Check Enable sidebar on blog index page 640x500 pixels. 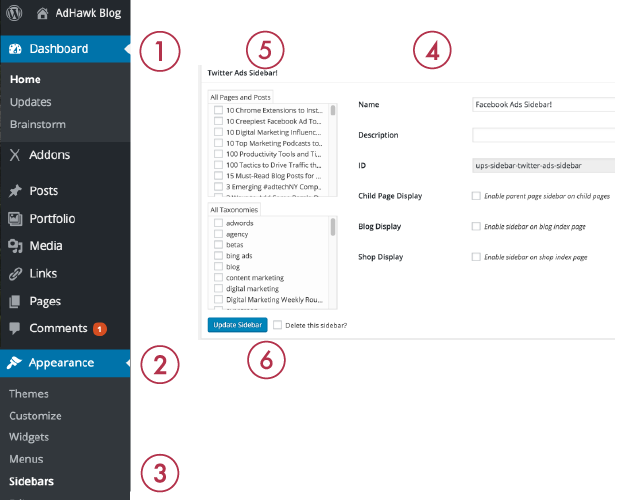(x=476, y=227)
